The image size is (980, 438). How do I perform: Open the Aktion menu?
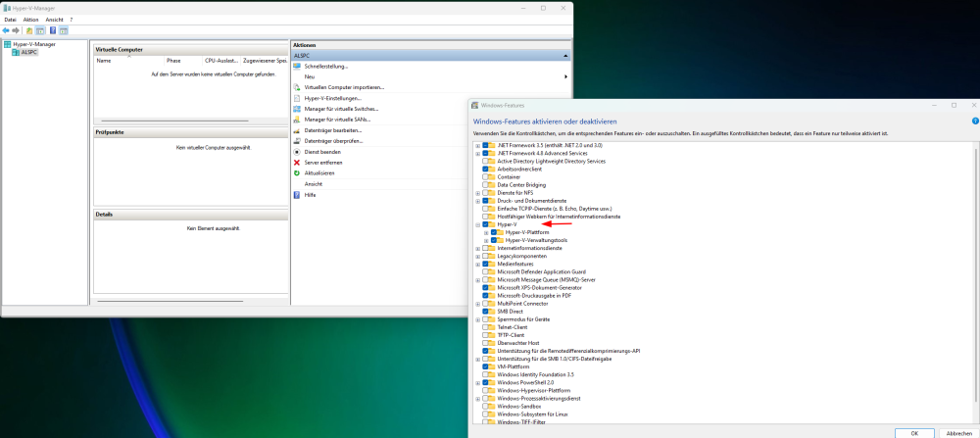[x=30, y=20]
